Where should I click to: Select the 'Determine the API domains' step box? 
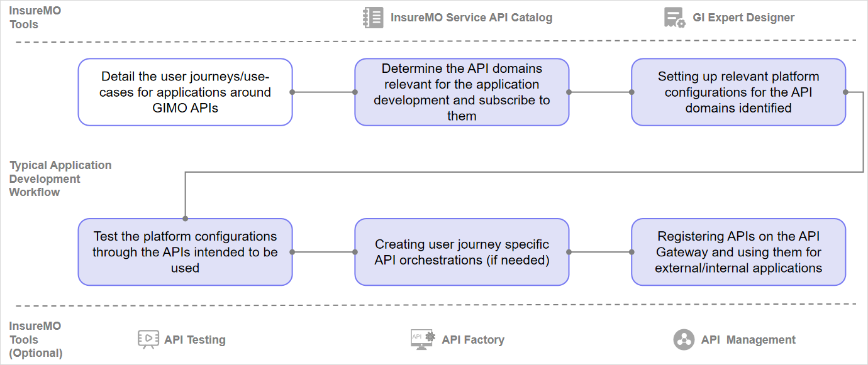tap(462, 92)
